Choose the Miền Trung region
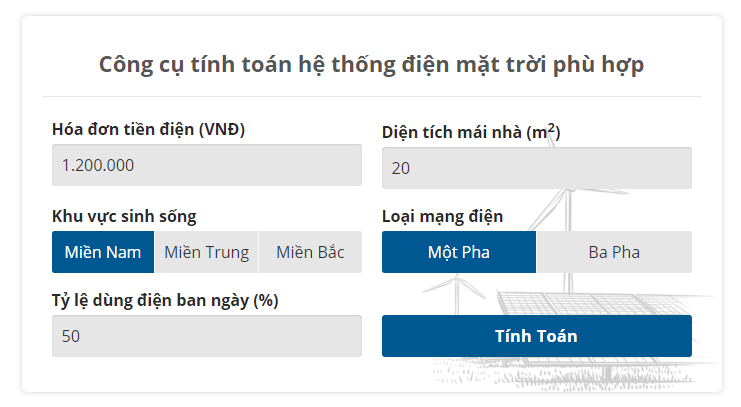 click(x=206, y=252)
